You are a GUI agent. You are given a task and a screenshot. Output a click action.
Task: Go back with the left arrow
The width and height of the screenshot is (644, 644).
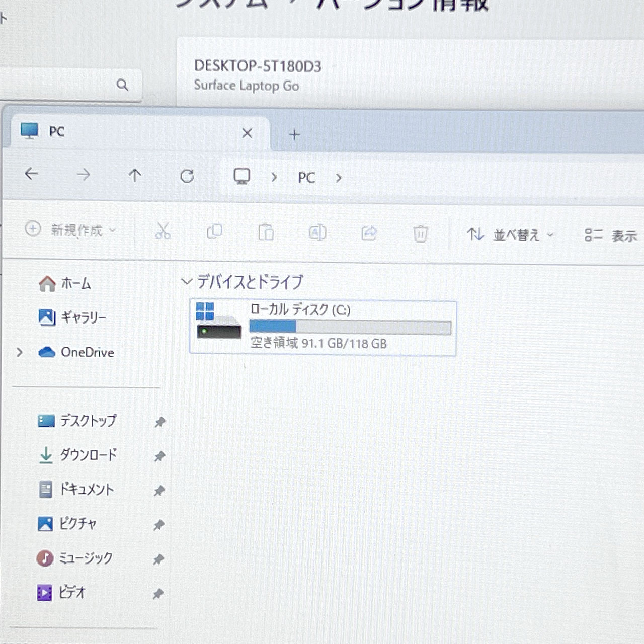(31, 174)
